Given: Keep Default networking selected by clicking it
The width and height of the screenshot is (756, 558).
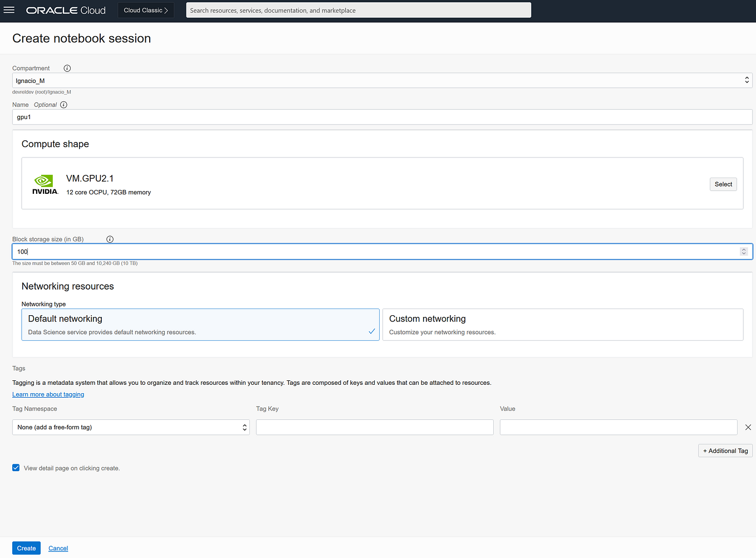Looking at the screenshot, I should click(x=200, y=324).
